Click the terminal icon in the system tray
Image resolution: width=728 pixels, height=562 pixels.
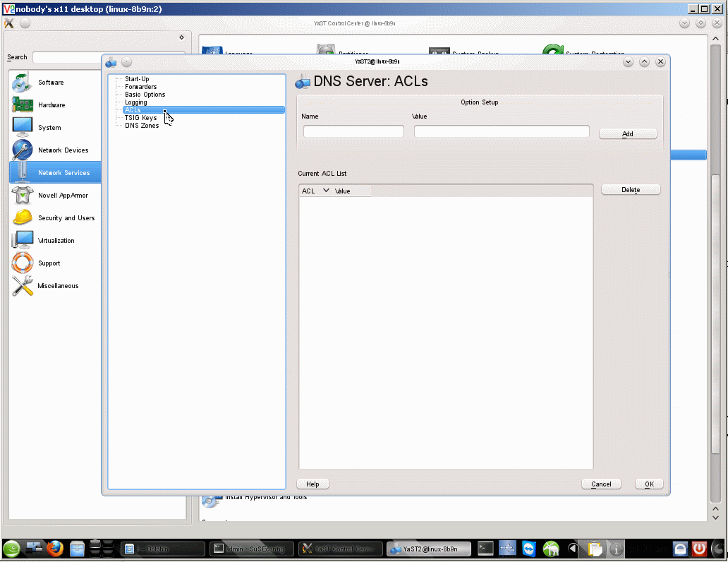[485, 549]
